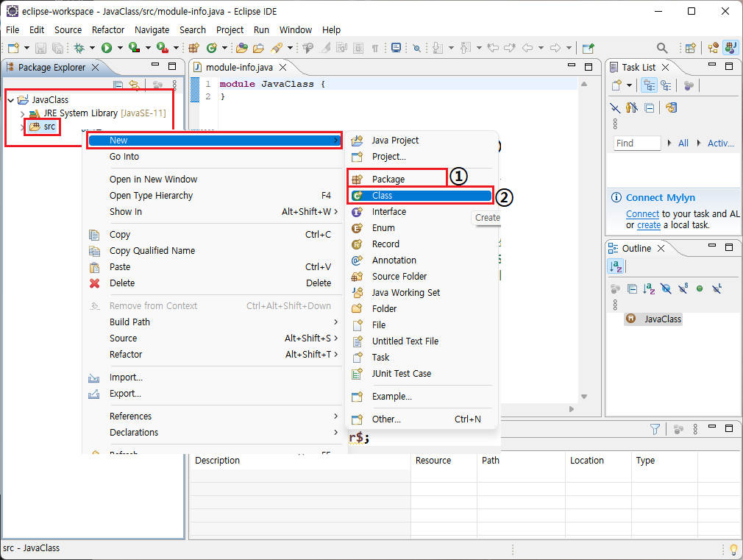Viewport: 743px width, 560px height.
Task: Click the New Task icon in Task List
Action: point(616,85)
